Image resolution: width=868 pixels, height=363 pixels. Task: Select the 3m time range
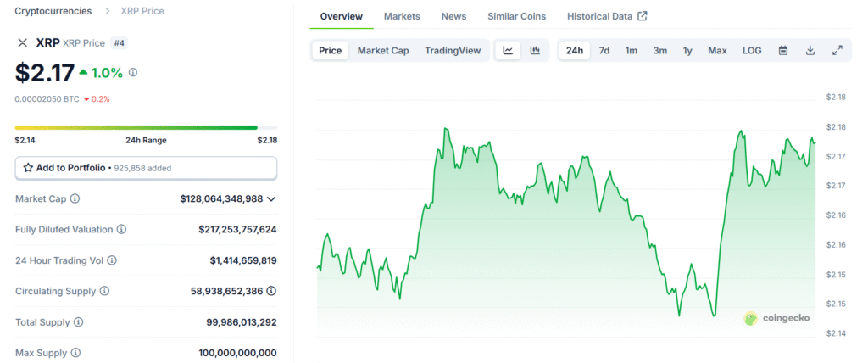(x=659, y=50)
